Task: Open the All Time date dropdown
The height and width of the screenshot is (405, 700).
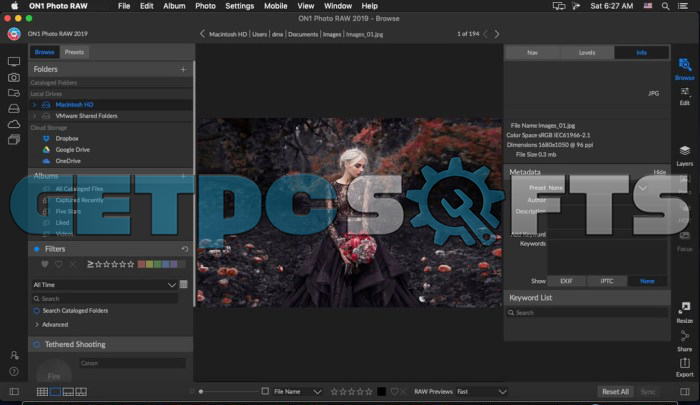Action: coord(104,284)
